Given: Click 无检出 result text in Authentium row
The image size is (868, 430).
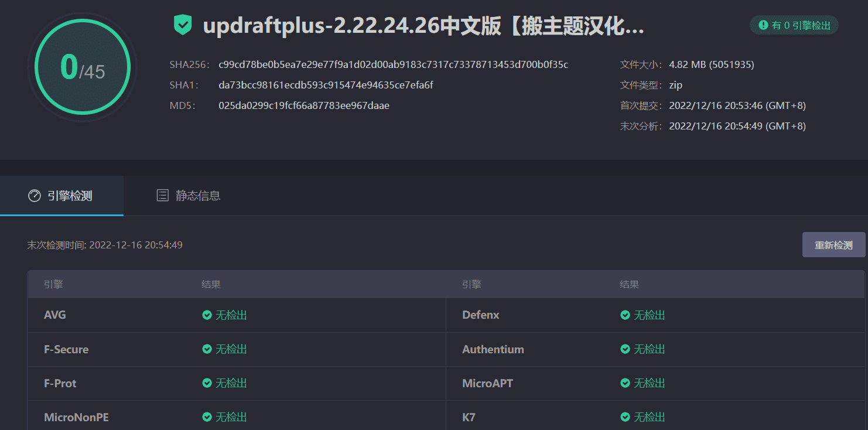Looking at the screenshot, I should pyautogui.click(x=650, y=349).
